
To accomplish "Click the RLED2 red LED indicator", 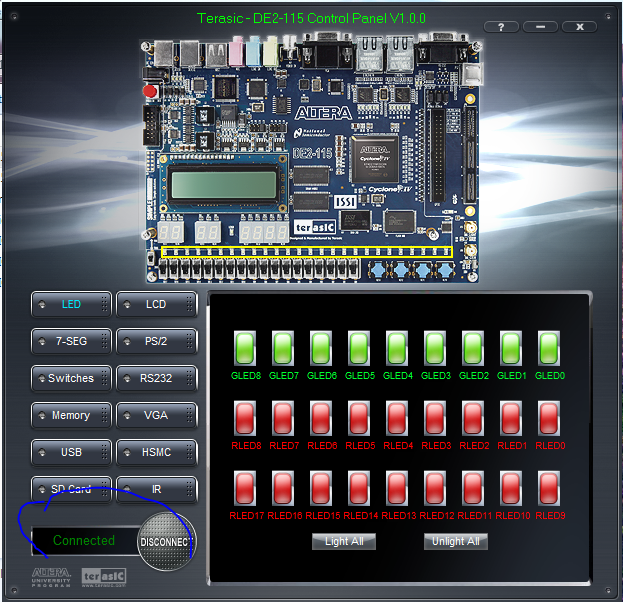I will (x=473, y=418).
